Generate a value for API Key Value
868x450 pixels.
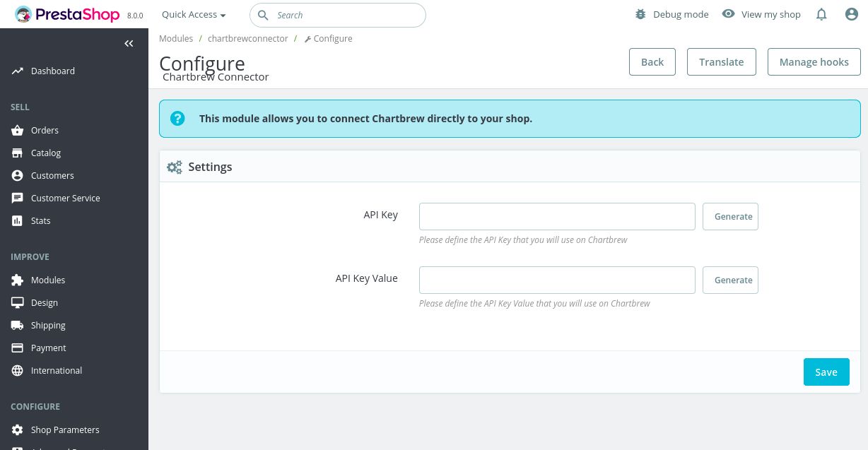click(730, 280)
